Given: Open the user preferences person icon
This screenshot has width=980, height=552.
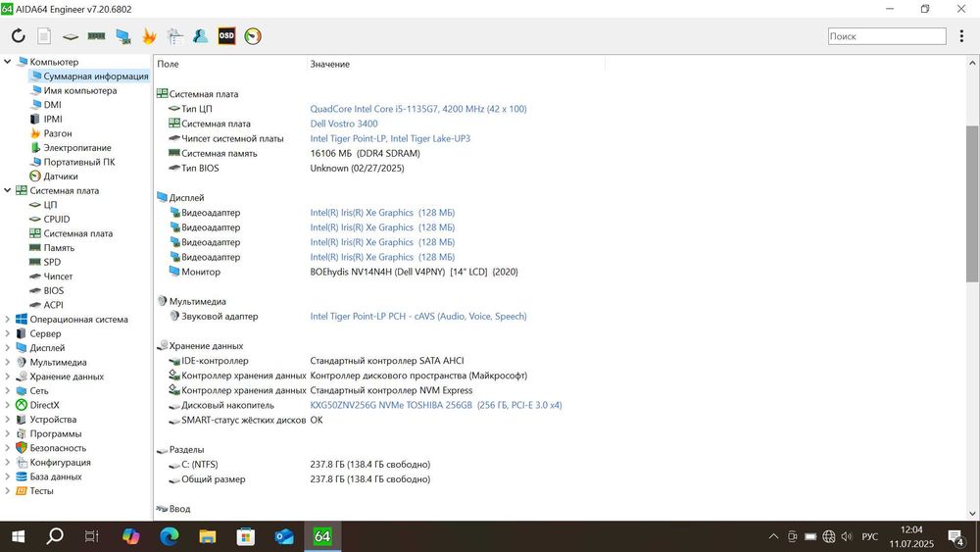Looking at the screenshot, I should tap(200, 36).
